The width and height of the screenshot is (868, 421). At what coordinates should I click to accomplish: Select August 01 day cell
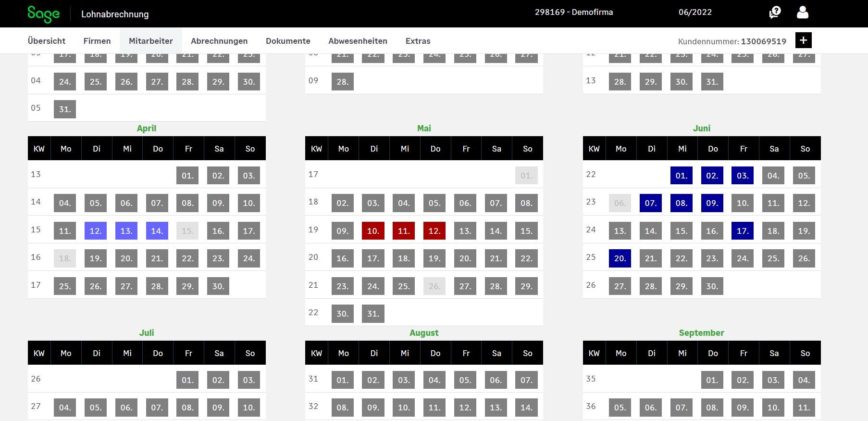[342, 380]
